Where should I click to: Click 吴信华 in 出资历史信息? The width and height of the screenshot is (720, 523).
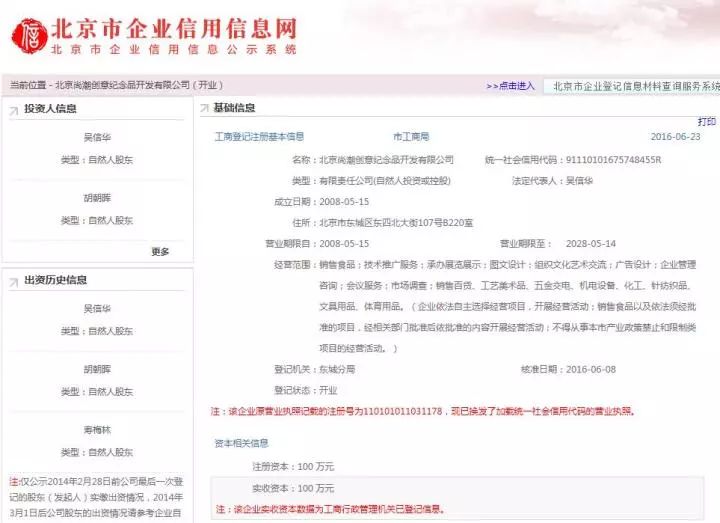[x=97, y=309]
